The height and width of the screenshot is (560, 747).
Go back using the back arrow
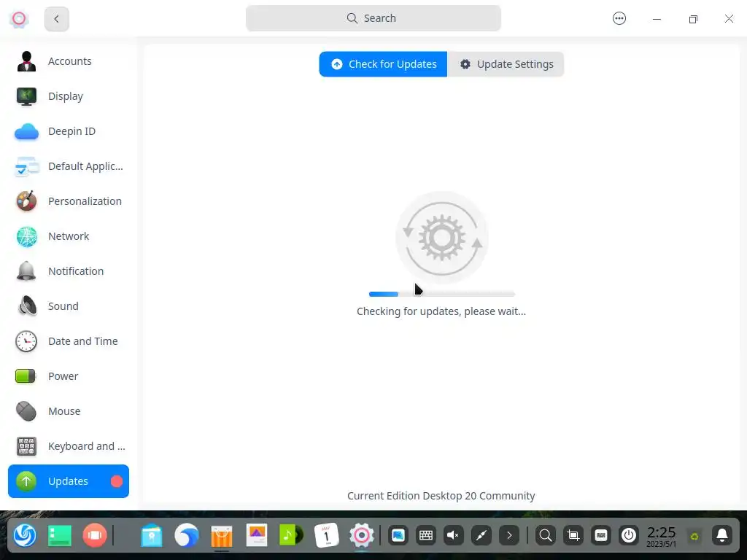[x=57, y=19]
